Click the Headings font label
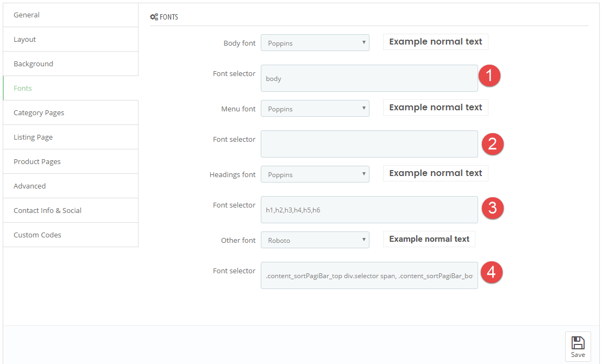The width and height of the screenshot is (602, 364). point(233,175)
